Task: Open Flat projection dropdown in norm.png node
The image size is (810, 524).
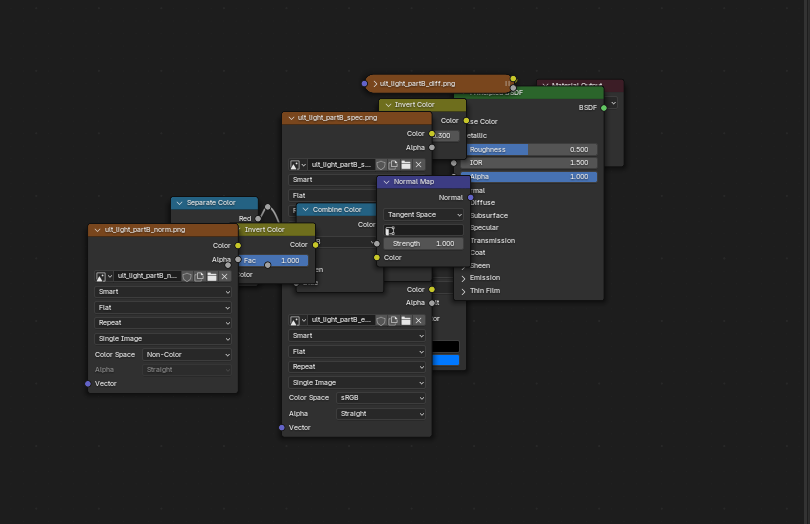Action: point(163,307)
